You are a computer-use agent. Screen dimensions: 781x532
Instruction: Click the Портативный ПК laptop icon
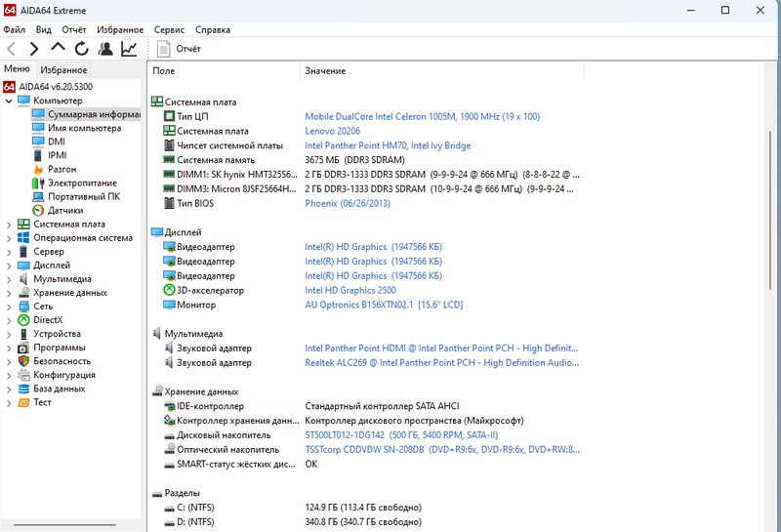coord(38,197)
